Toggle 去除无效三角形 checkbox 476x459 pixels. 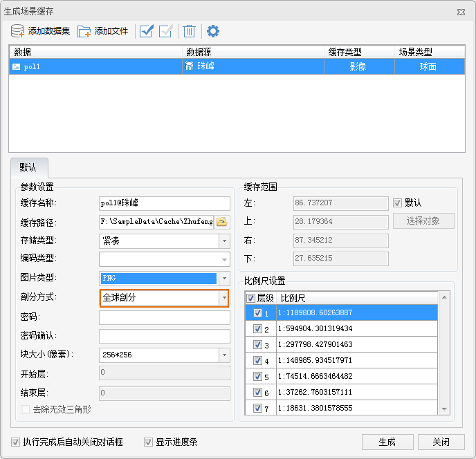pyautogui.click(x=25, y=409)
